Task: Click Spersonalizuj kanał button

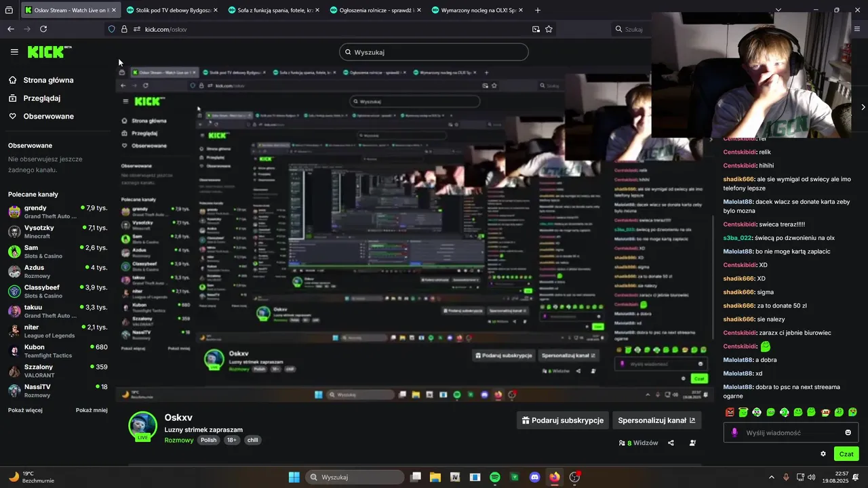Action: tap(656, 420)
